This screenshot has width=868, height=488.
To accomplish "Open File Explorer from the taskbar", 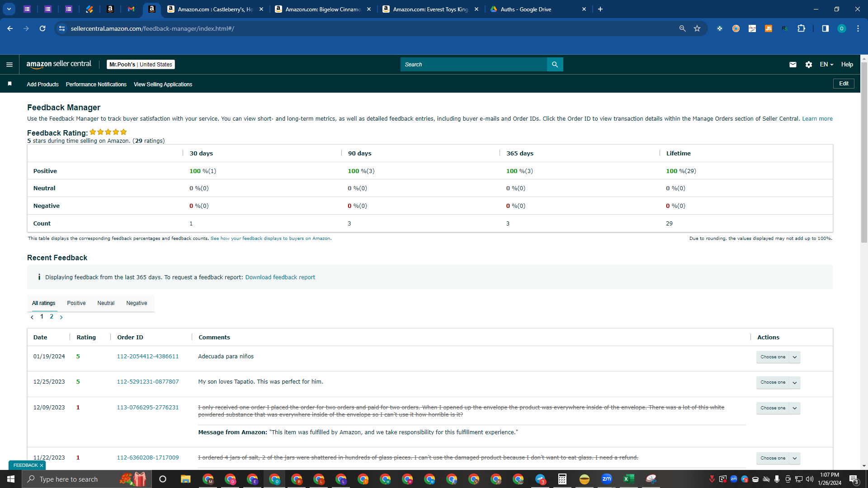I will [x=185, y=479].
